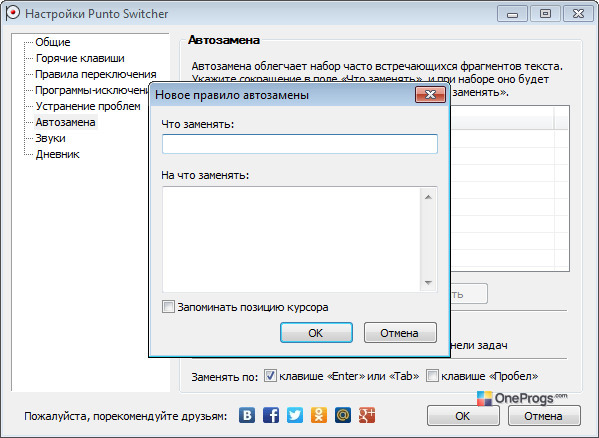
Task: Check the клавише «Пробел» option
Action: (432, 376)
